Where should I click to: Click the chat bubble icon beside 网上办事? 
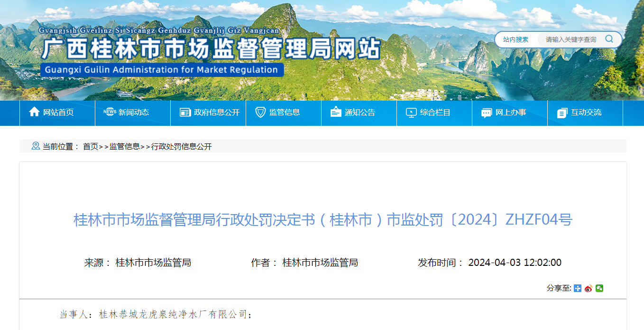pyautogui.click(x=487, y=113)
